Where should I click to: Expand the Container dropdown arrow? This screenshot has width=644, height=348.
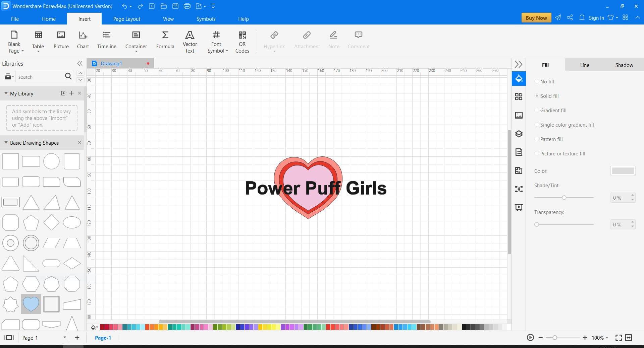click(136, 52)
